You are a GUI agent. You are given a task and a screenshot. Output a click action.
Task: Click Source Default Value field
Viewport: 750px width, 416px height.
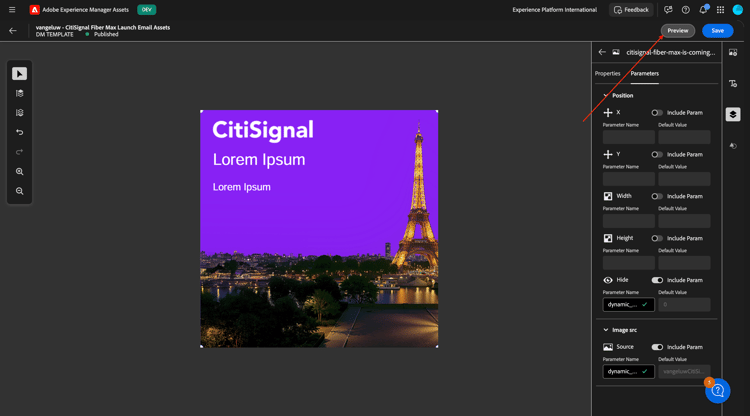[684, 372]
